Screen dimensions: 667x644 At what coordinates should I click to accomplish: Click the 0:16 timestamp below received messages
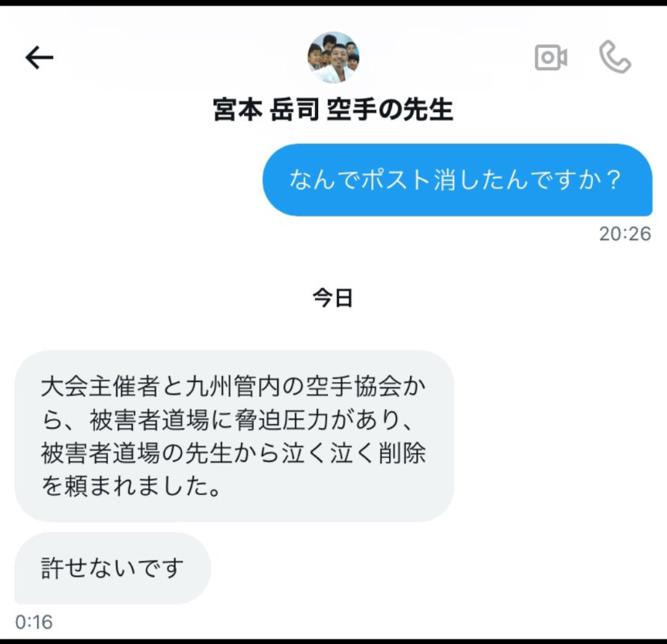34,622
